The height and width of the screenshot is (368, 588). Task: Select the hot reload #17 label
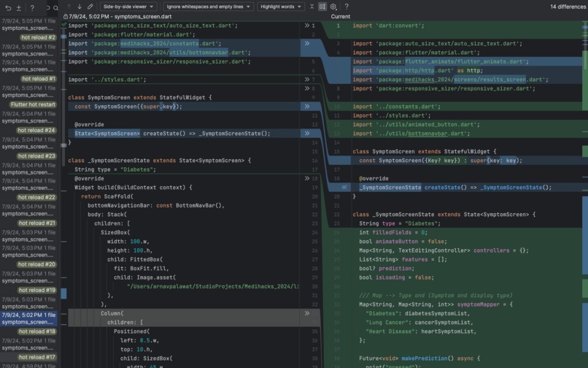36,358
